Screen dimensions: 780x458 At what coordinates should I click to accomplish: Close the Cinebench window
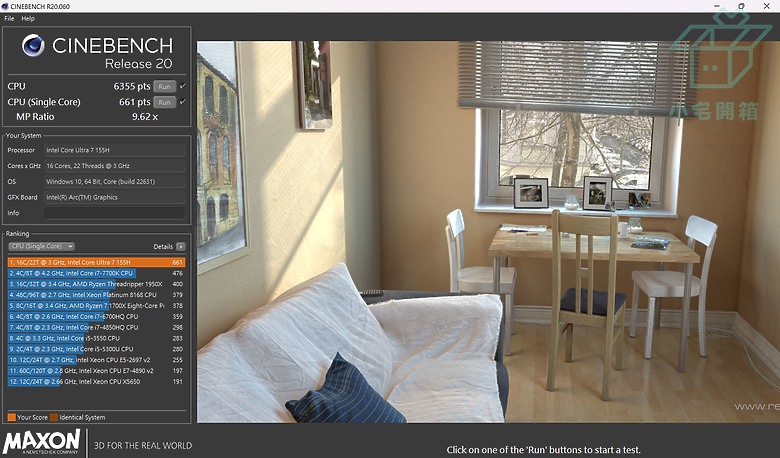coord(767,6)
